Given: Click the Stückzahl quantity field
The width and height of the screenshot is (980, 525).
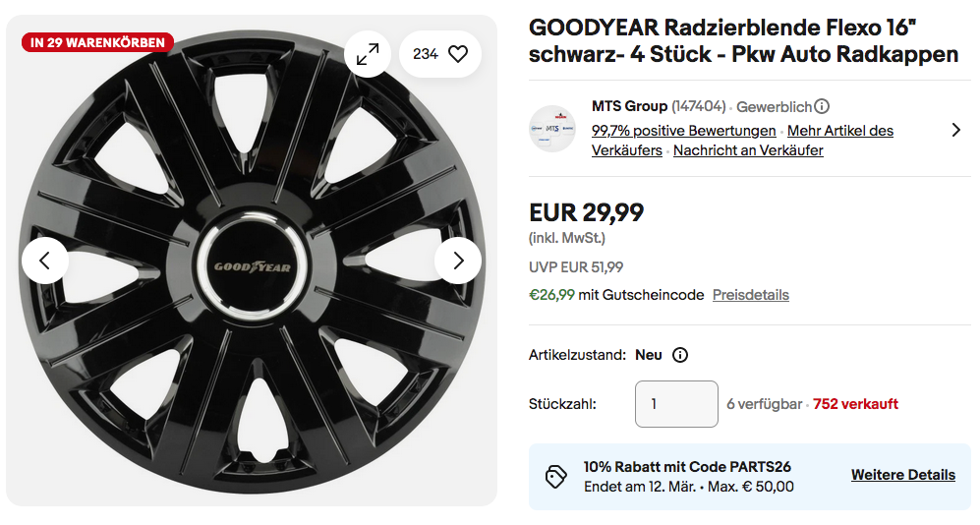Looking at the screenshot, I should tap(676, 404).
